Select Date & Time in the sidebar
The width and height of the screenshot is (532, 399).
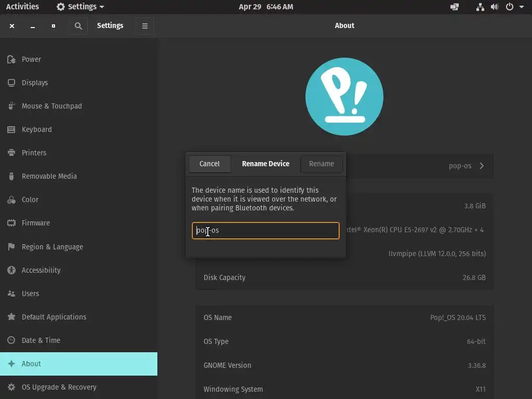79,340
